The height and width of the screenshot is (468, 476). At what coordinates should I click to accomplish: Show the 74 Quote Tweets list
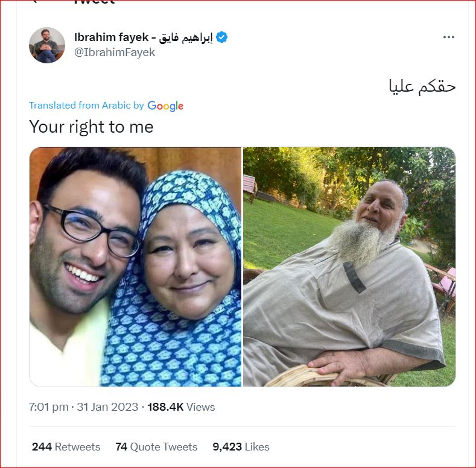click(x=156, y=447)
